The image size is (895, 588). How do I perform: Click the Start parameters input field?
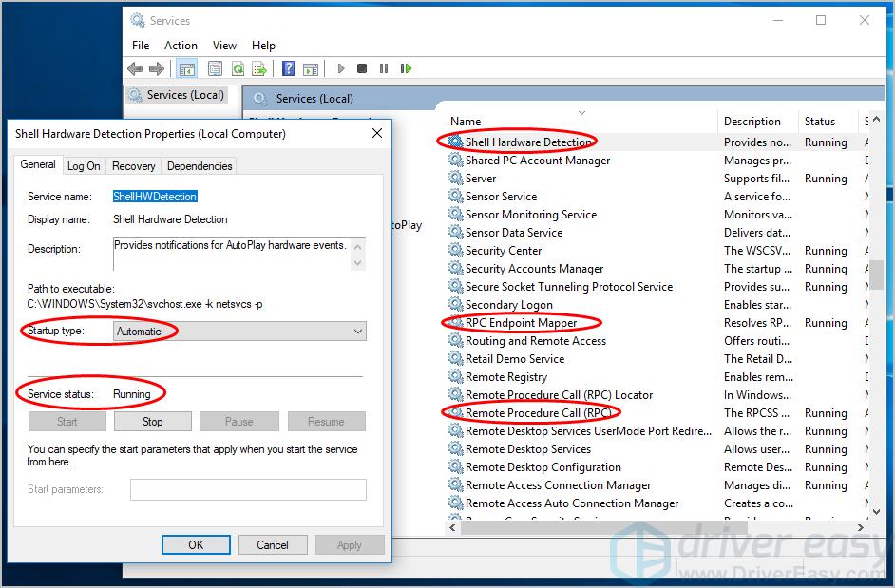248,489
